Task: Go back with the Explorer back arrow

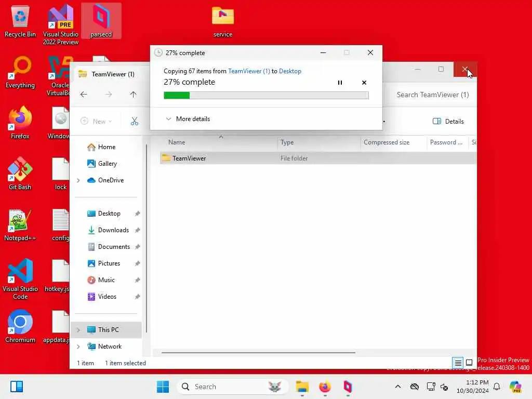Action: coord(84,95)
